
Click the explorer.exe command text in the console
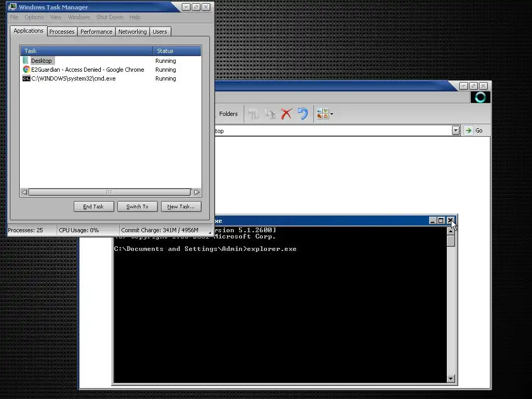tap(272, 249)
